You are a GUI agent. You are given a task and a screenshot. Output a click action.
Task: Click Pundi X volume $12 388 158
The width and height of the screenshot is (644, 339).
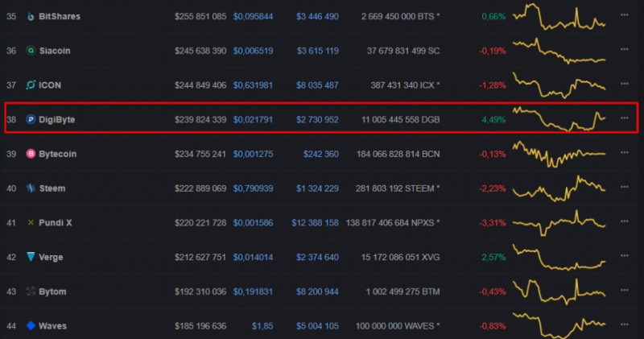coord(315,223)
